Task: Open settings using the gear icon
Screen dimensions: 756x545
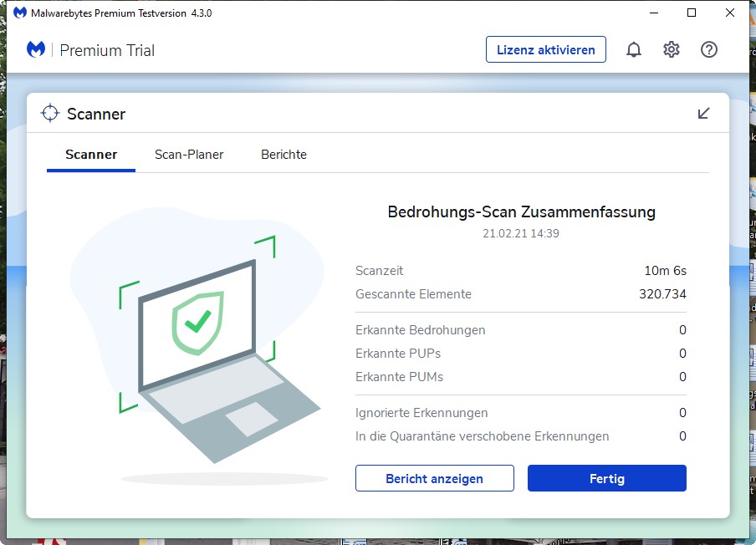Action: [671, 49]
